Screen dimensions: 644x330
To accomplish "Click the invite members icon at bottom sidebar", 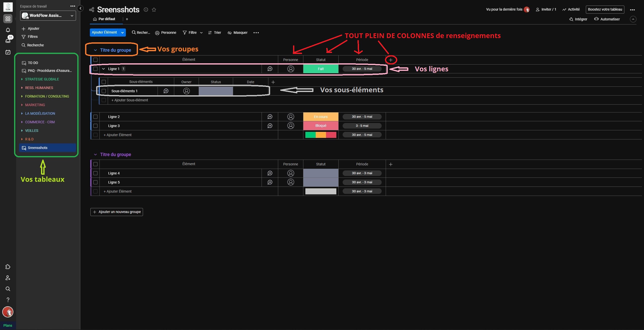I will (8, 278).
